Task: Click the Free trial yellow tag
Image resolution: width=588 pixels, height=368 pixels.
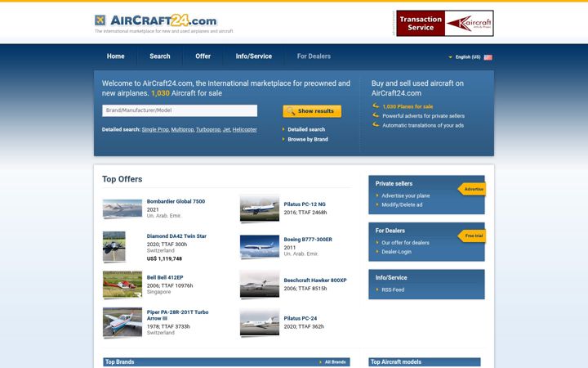Action: point(472,236)
